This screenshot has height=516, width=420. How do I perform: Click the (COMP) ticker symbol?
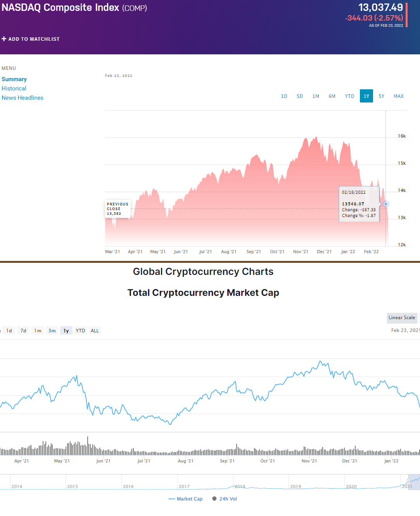(x=135, y=8)
